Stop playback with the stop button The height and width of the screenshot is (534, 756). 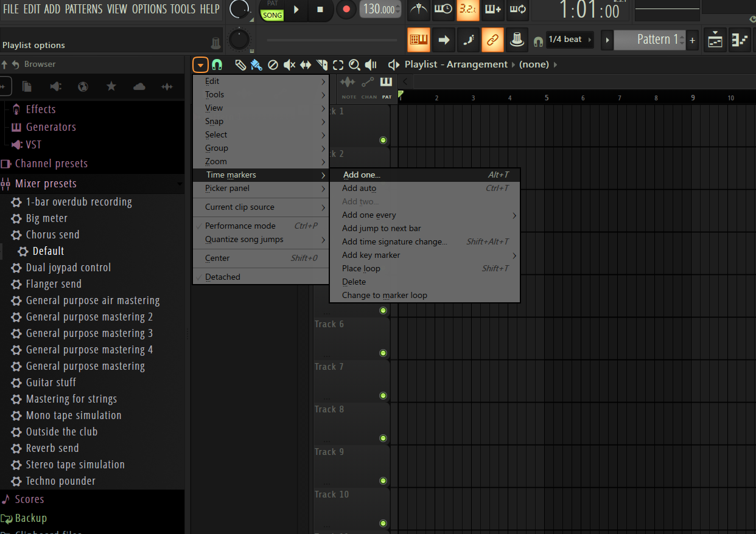click(320, 10)
